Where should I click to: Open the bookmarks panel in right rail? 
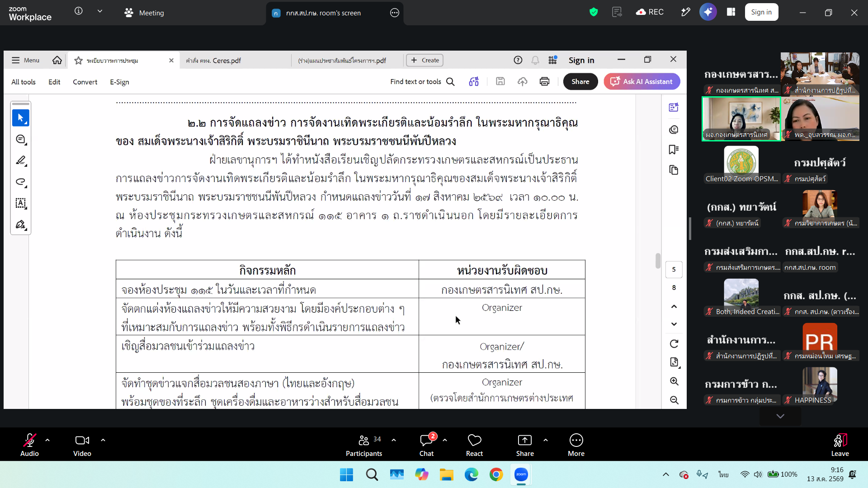tap(674, 150)
